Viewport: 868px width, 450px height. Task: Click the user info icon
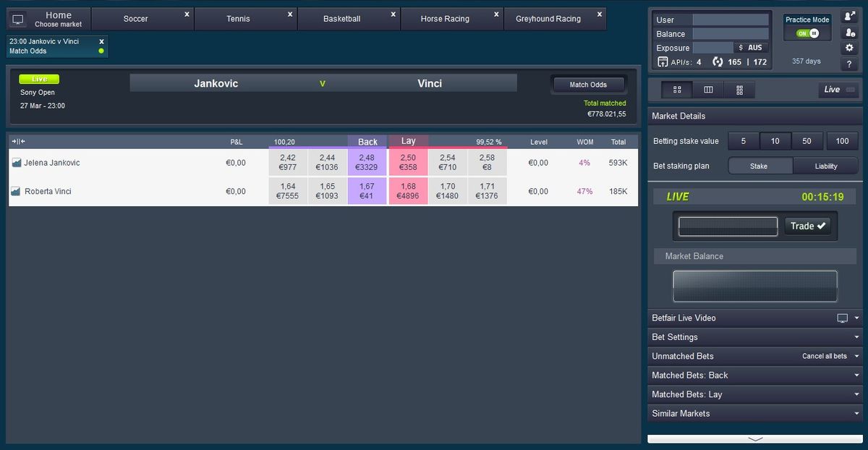click(x=849, y=32)
